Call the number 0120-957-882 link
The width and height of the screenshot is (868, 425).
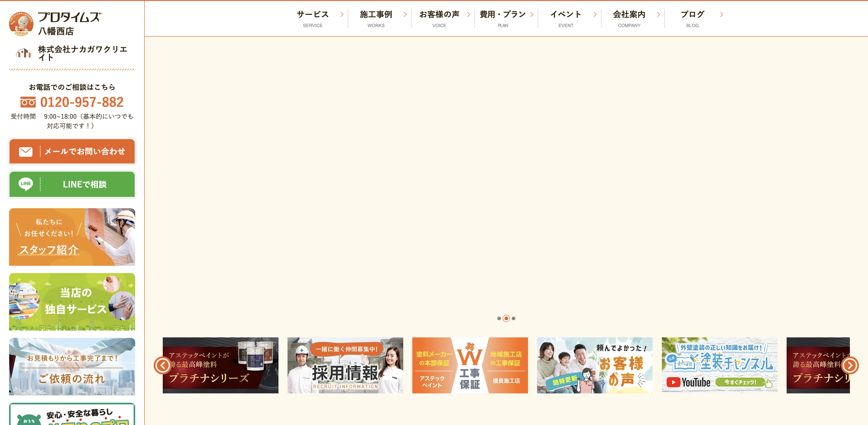coord(82,102)
